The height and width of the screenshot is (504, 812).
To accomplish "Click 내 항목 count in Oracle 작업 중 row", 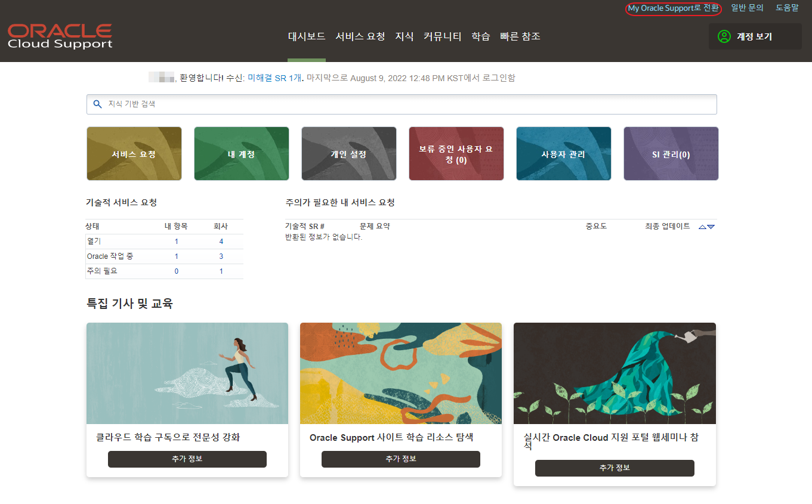I will point(177,256).
